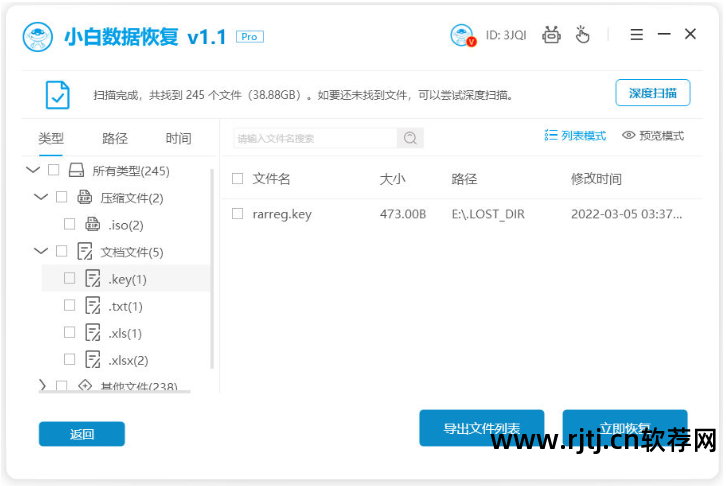The height and width of the screenshot is (486, 726).
Task: Click the app mascot logo icon
Action: coord(38,37)
